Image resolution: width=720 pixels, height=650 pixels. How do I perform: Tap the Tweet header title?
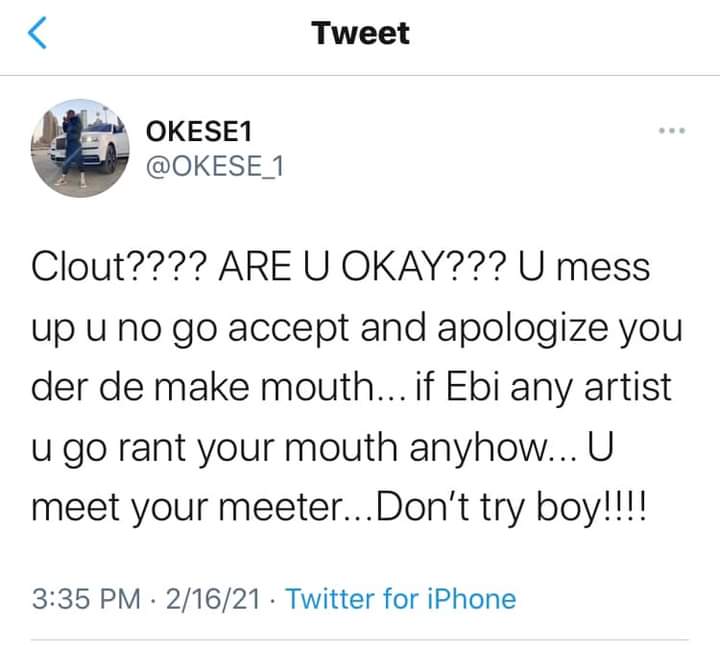(x=360, y=34)
